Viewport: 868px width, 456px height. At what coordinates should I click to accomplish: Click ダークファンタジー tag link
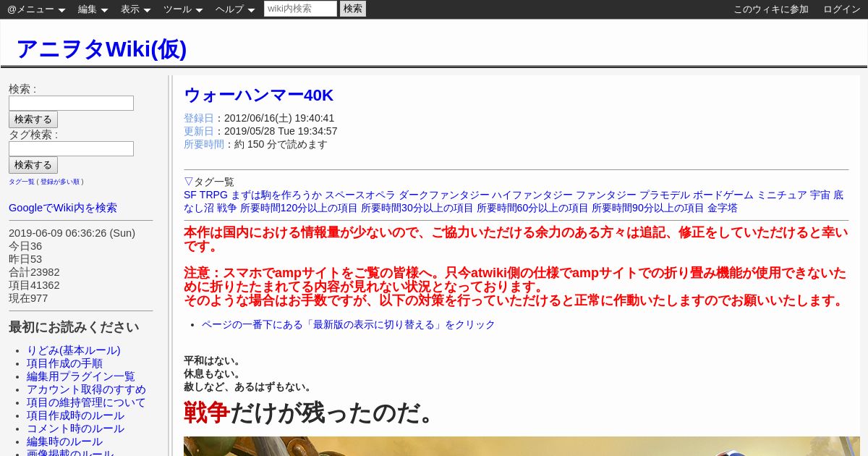point(444,195)
